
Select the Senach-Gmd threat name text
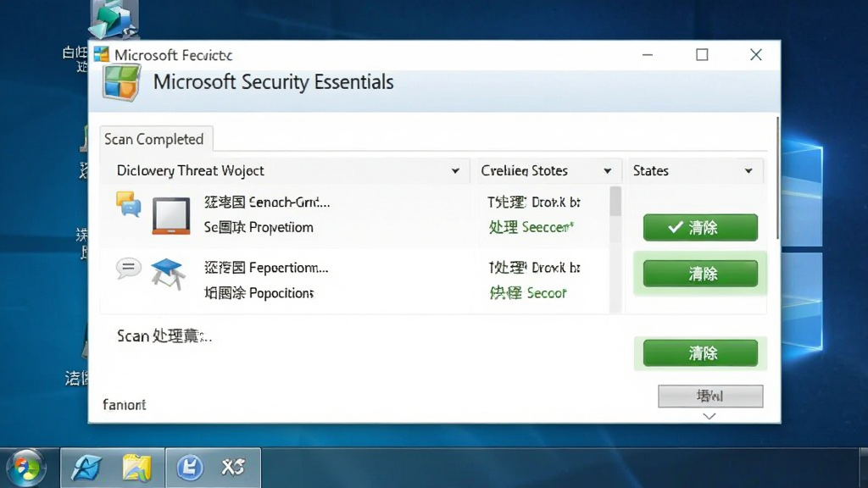(x=267, y=202)
